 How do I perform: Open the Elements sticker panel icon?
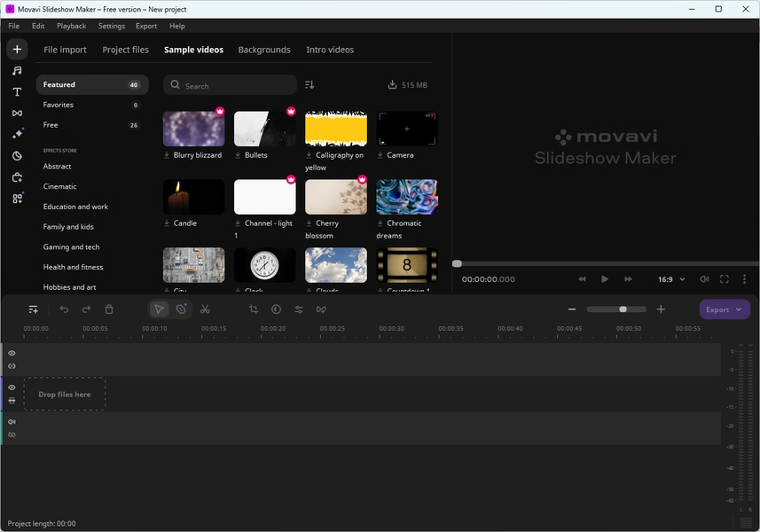pyautogui.click(x=17, y=155)
